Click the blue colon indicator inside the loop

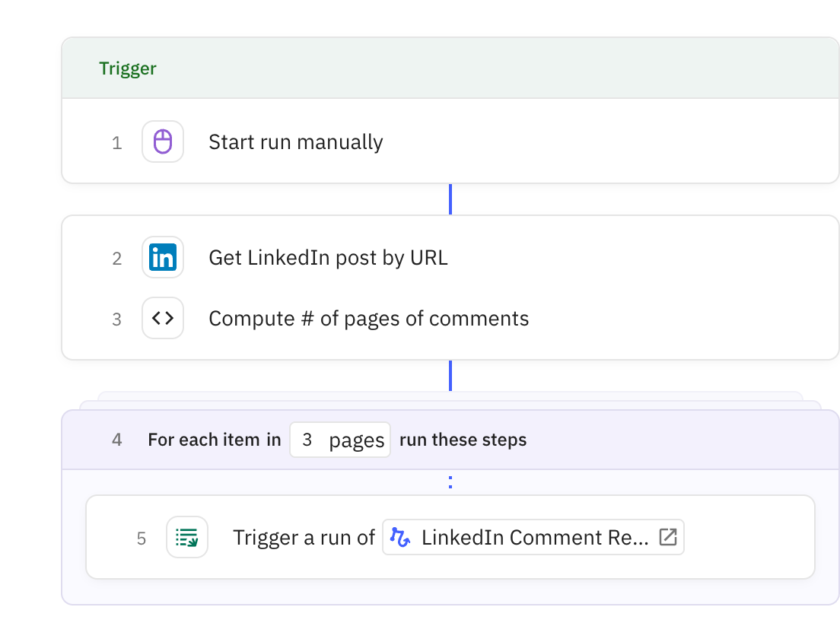tap(450, 481)
